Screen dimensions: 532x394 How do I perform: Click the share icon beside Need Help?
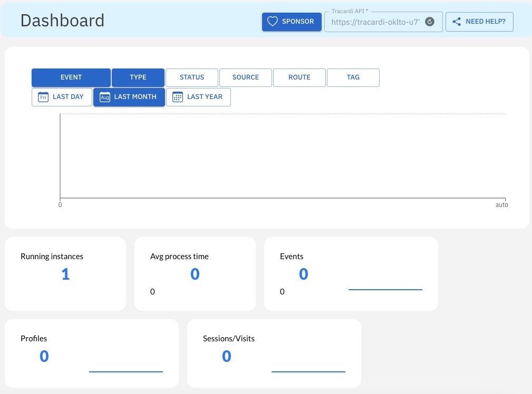[457, 22]
